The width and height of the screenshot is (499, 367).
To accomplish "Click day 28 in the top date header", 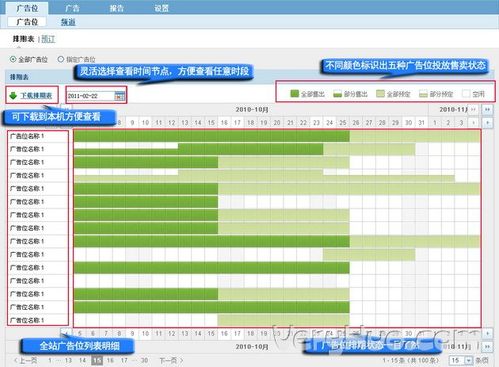I will 382,123.
